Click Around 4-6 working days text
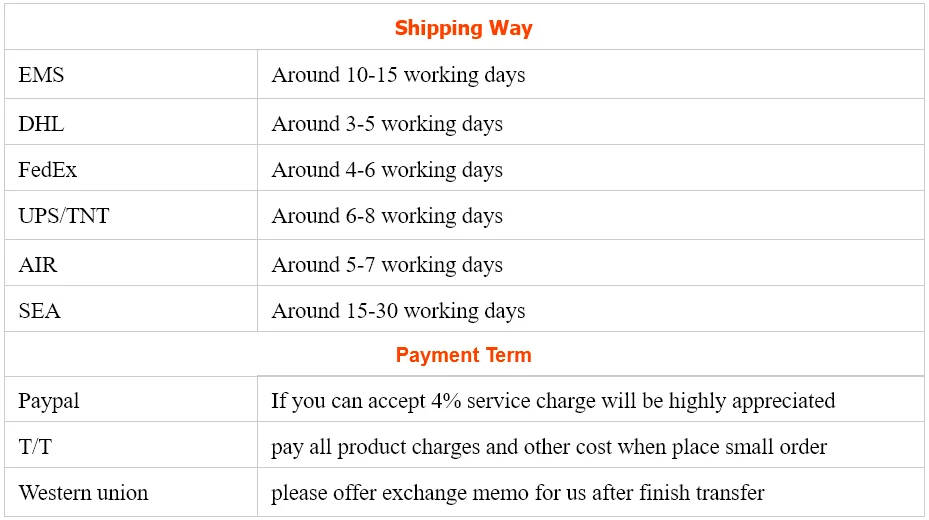This screenshot has height=520, width=929. (x=387, y=170)
